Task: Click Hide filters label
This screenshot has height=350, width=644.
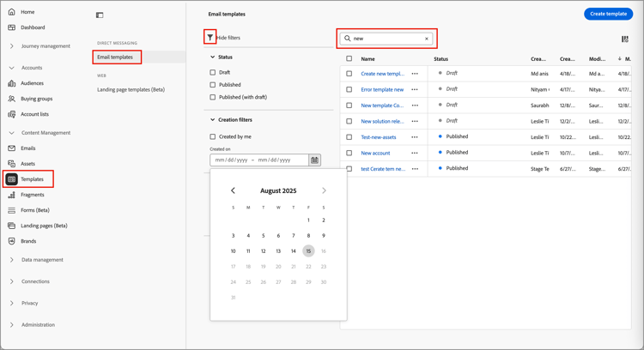Action: [228, 38]
